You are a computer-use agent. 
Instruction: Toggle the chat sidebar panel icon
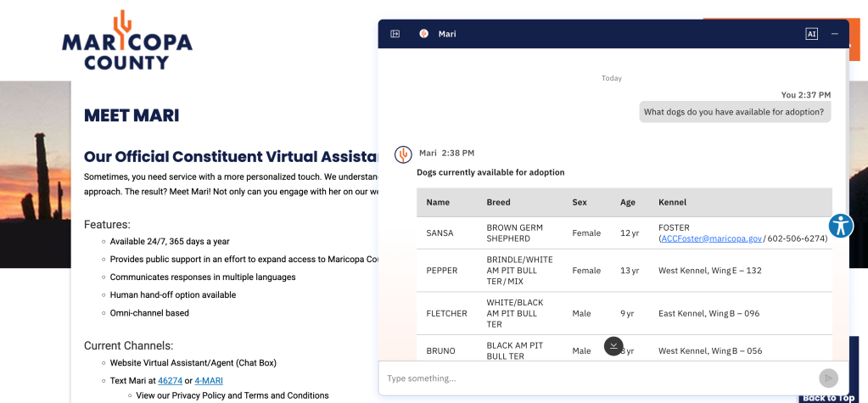click(x=395, y=34)
